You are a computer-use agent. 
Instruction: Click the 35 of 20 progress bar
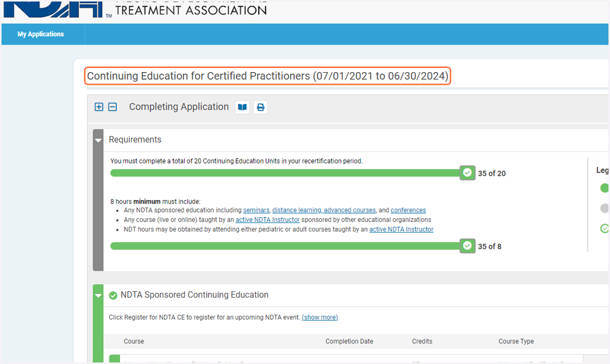pyautogui.click(x=286, y=173)
